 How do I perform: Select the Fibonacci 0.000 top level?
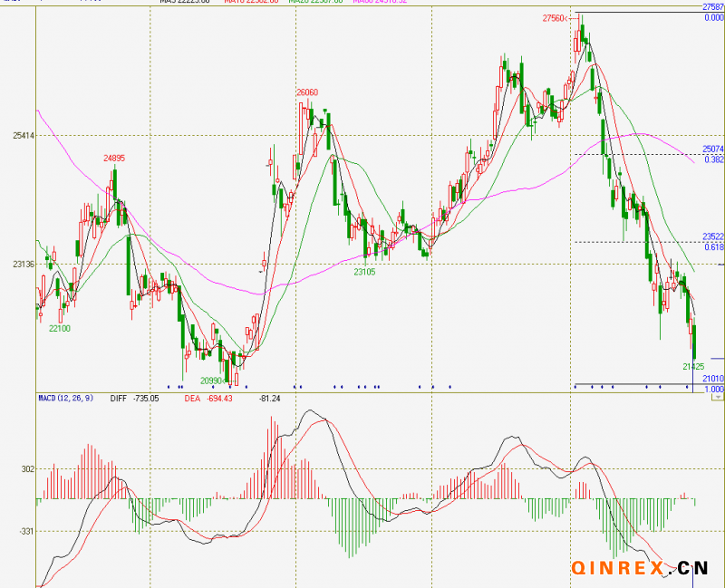(x=713, y=17)
